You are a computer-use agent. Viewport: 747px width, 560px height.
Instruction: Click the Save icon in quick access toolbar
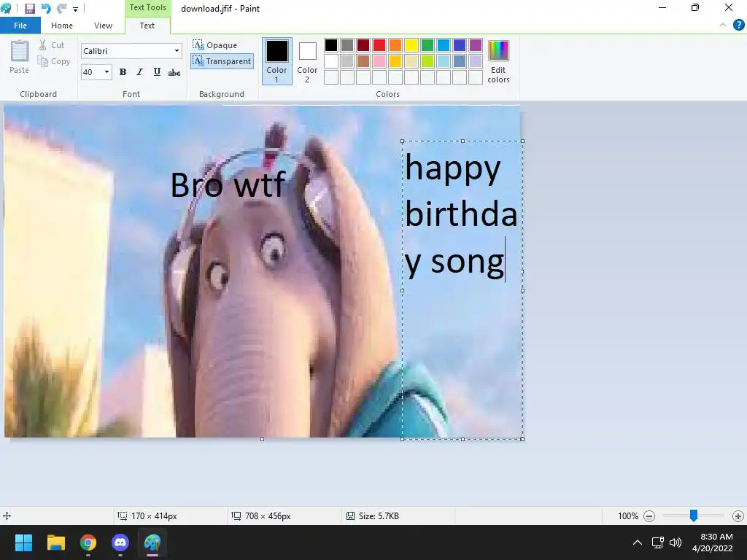(x=29, y=9)
